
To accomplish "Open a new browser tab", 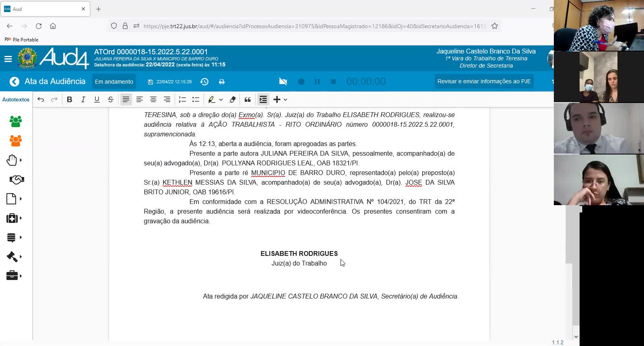I will (99, 9).
